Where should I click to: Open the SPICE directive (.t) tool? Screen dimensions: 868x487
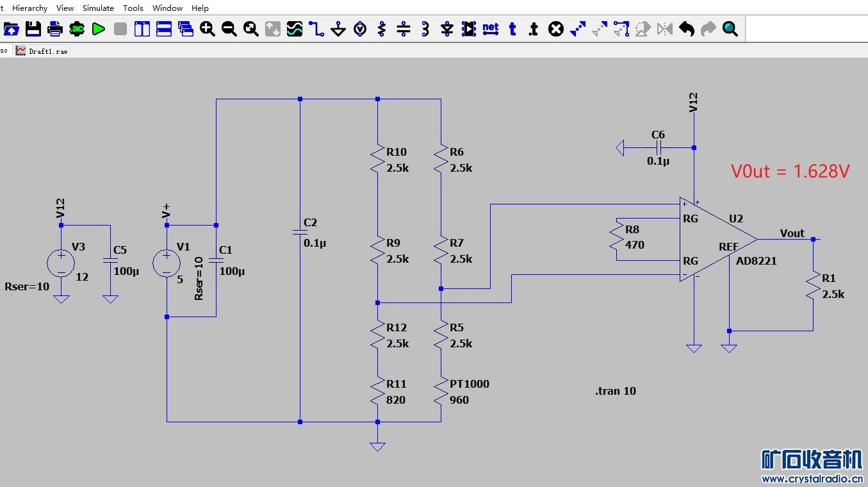point(533,29)
